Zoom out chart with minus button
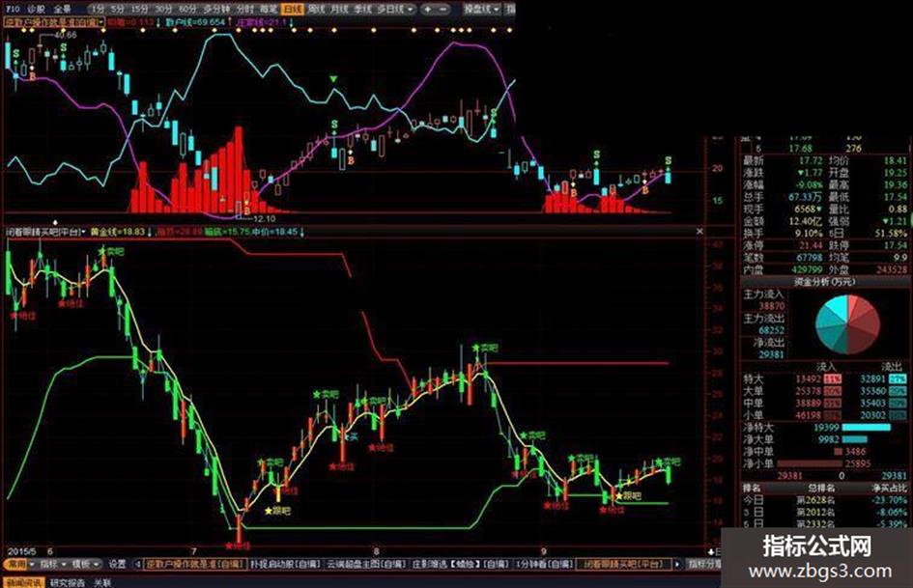The width and height of the screenshot is (913, 588). pyautogui.click(x=443, y=10)
